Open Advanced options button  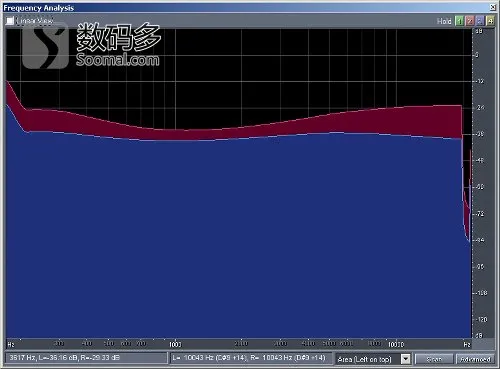pyautogui.click(x=475, y=359)
